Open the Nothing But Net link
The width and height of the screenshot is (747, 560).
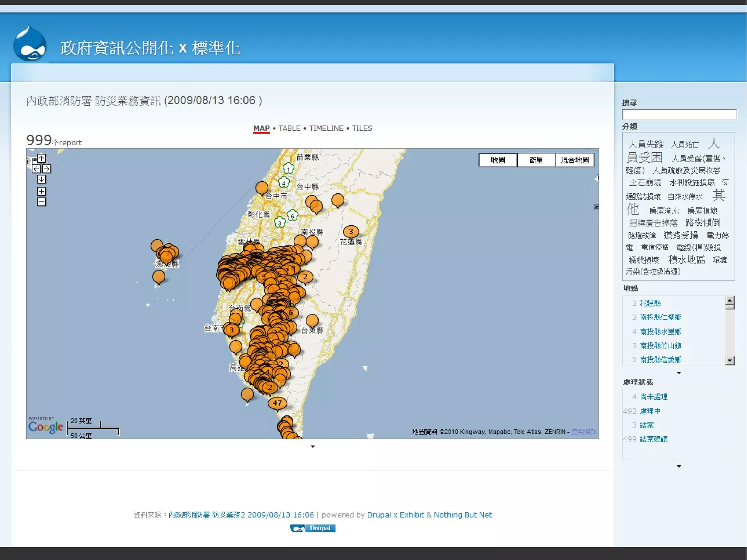pos(462,515)
